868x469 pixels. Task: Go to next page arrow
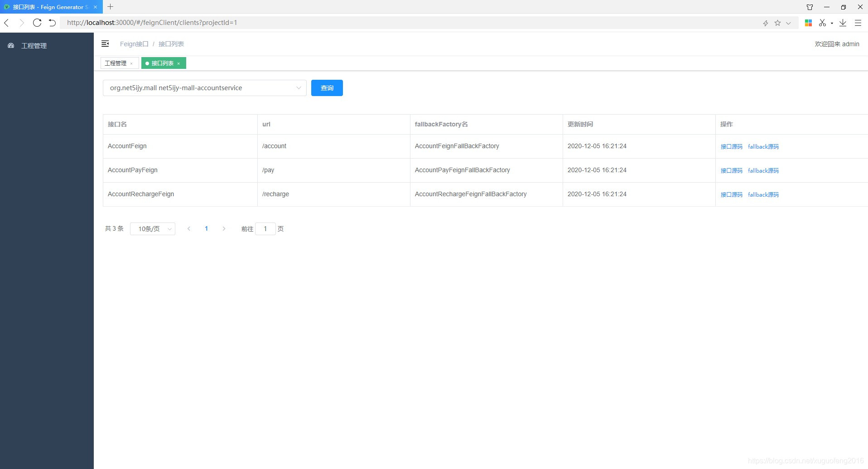224,229
